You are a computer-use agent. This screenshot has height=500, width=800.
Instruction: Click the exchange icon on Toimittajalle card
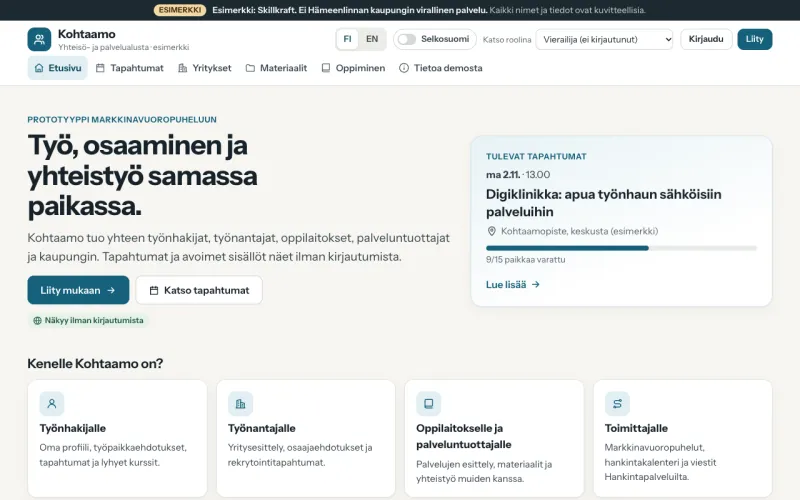click(x=617, y=404)
